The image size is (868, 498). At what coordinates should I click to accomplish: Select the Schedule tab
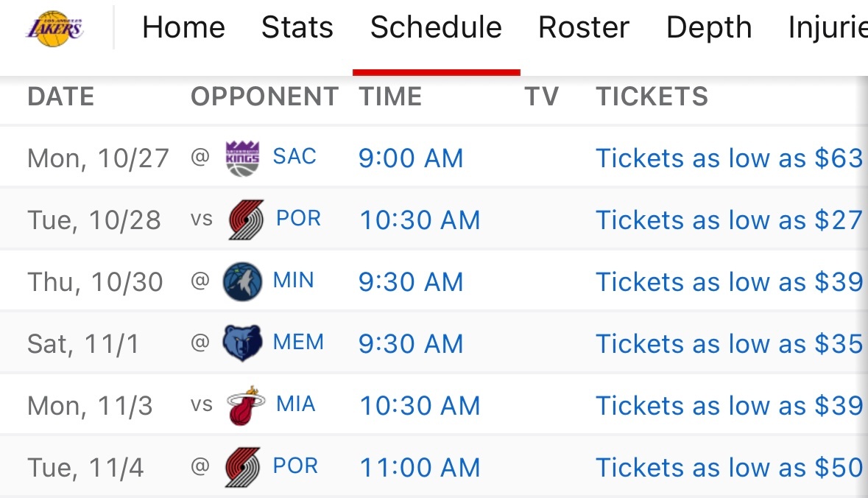pyautogui.click(x=436, y=28)
